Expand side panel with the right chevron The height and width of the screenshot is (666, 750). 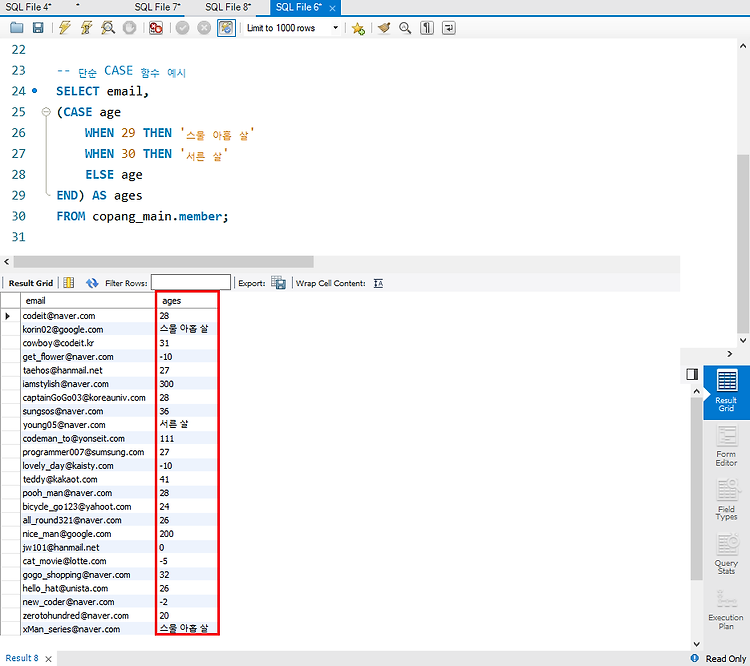pos(729,354)
